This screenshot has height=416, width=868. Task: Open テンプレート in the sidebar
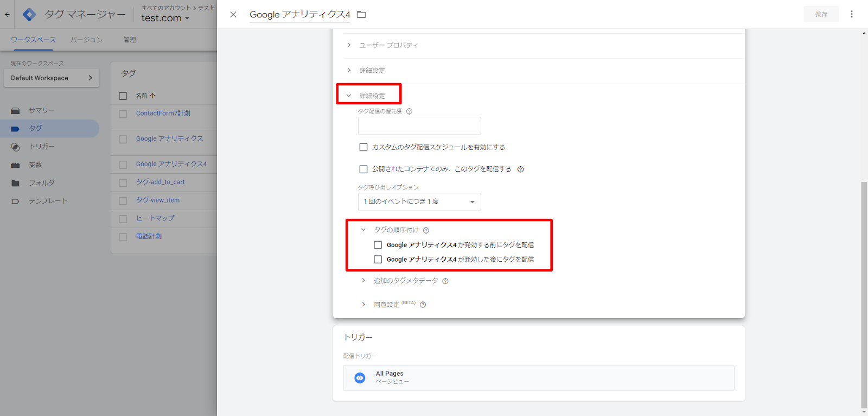point(48,201)
